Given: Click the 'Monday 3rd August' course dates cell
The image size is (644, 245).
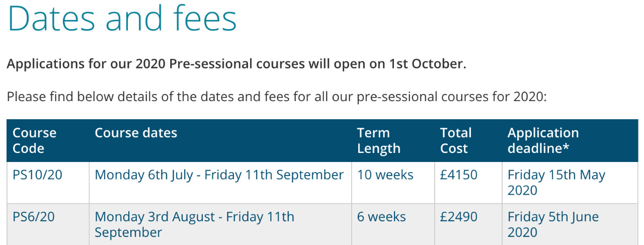Looking at the screenshot, I should (x=194, y=224).
